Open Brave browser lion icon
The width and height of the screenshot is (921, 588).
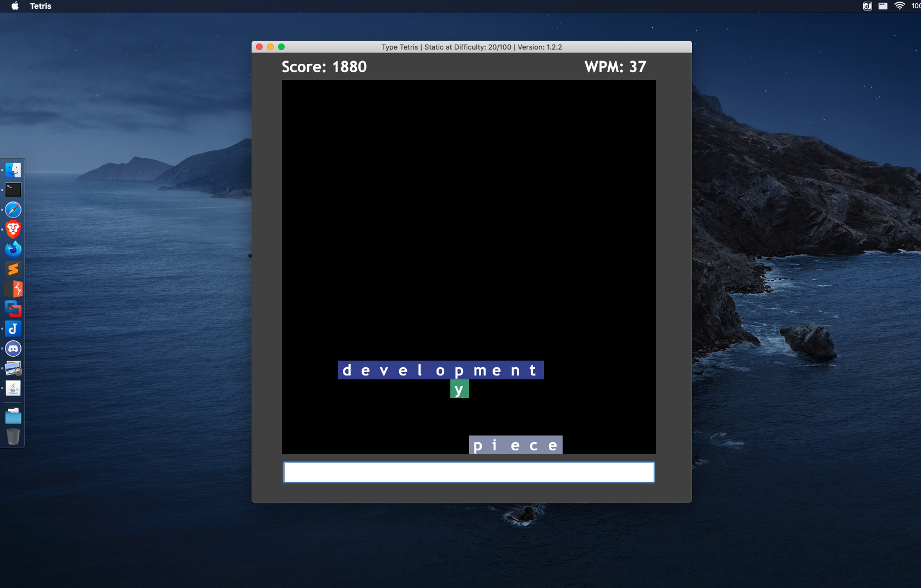click(x=13, y=229)
